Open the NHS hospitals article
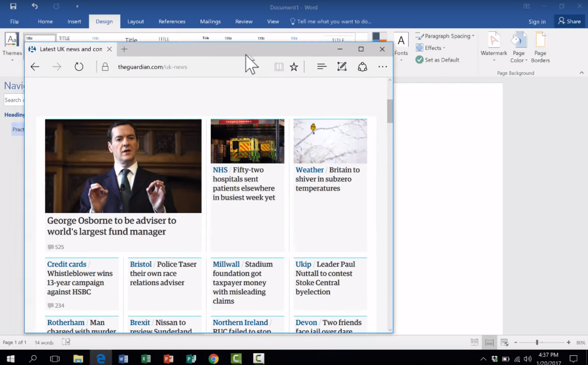This screenshot has width=588, height=365. 244,184
